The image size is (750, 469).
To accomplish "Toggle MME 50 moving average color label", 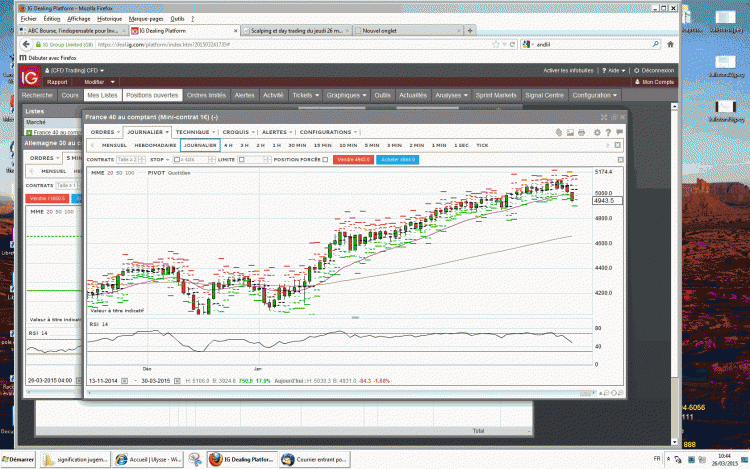I will [x=119, y=173].
